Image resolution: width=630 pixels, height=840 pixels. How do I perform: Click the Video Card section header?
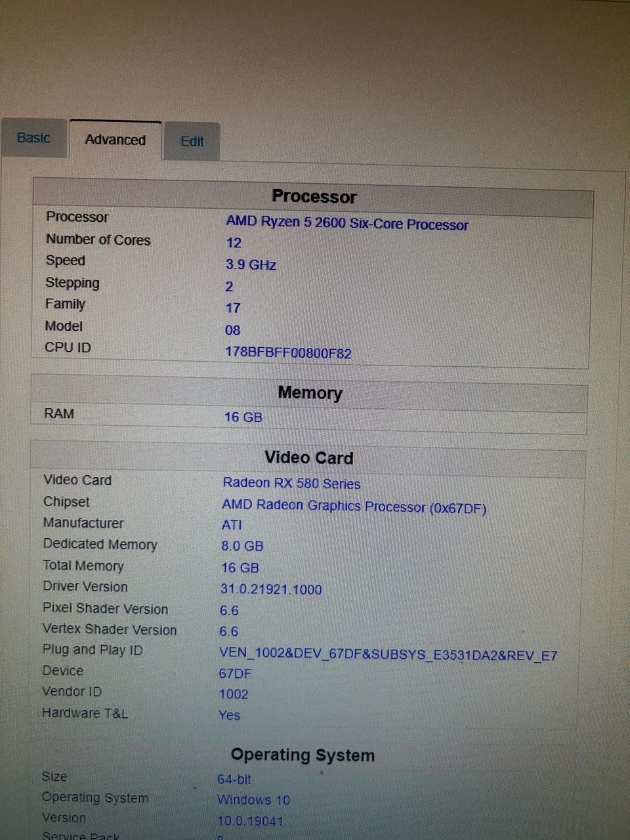(308, 457)
